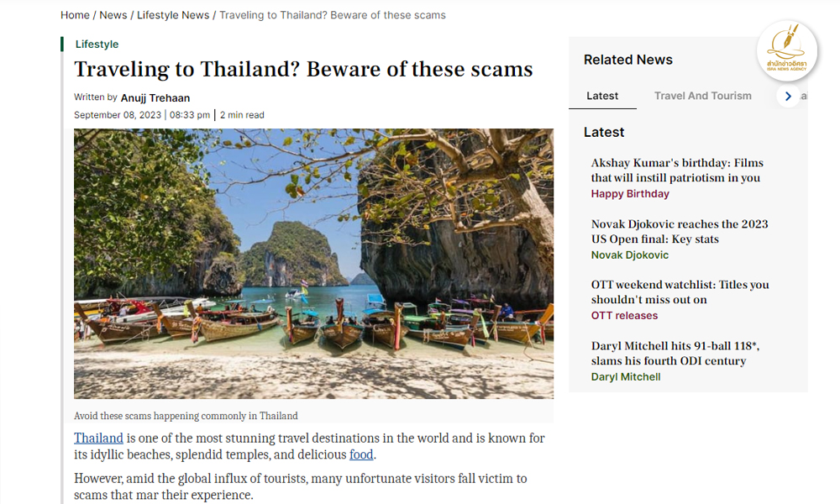The height and width of the screenshot is (504, 840).
Task: Navigate to Lifestyle News breadcrumb
Action: [173, 15]
